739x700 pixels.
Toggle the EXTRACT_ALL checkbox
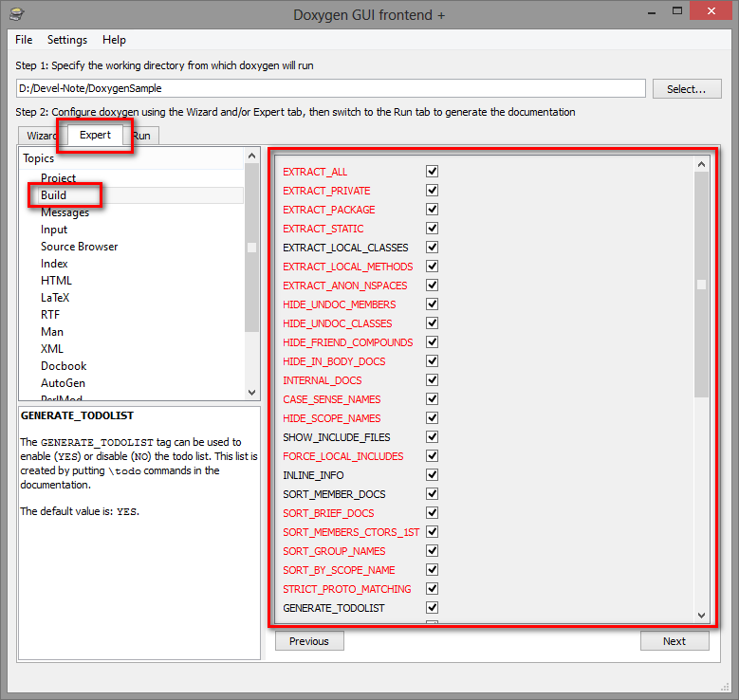click(x=432, y=171)
